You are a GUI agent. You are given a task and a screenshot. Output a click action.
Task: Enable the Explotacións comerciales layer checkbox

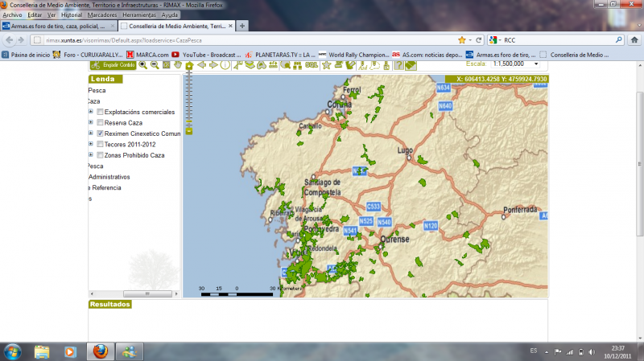(x=100, y=112)
